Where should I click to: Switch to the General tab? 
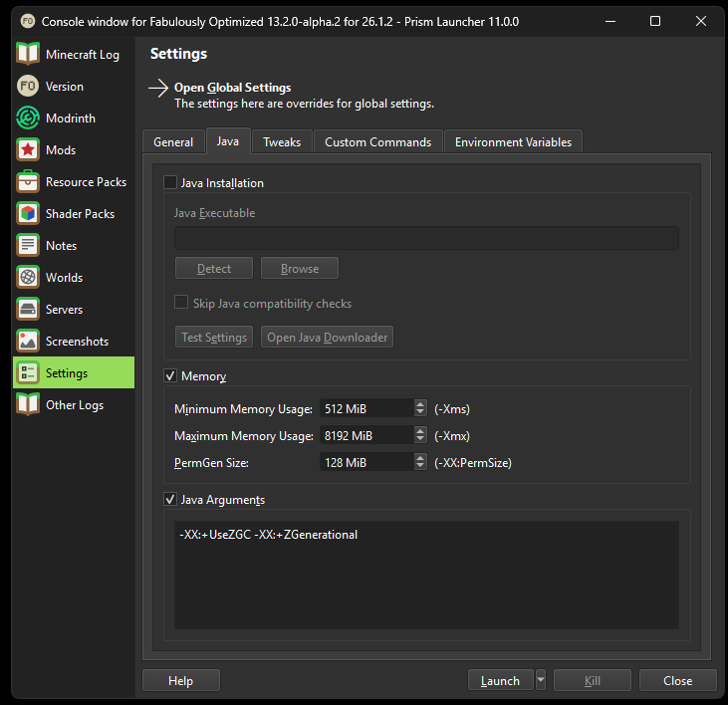pyautogui.click(x=173, y=142)
